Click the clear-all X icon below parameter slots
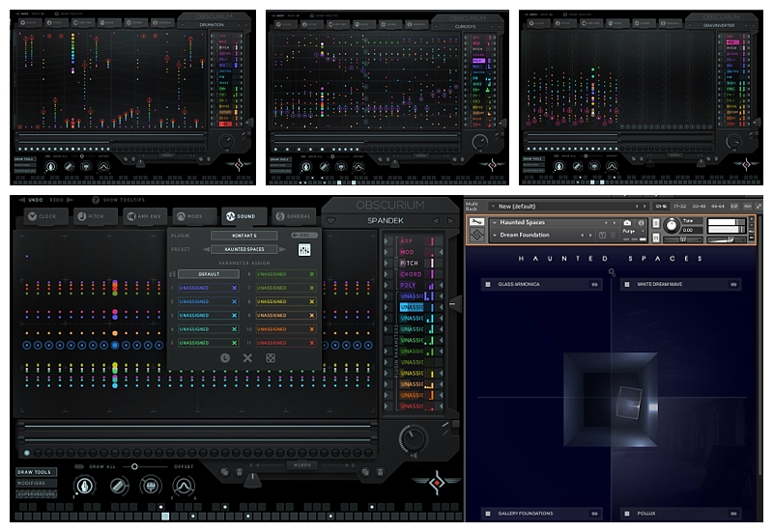Image resolution: width=773 pixels, height=532 pixels. pos(247,358)
